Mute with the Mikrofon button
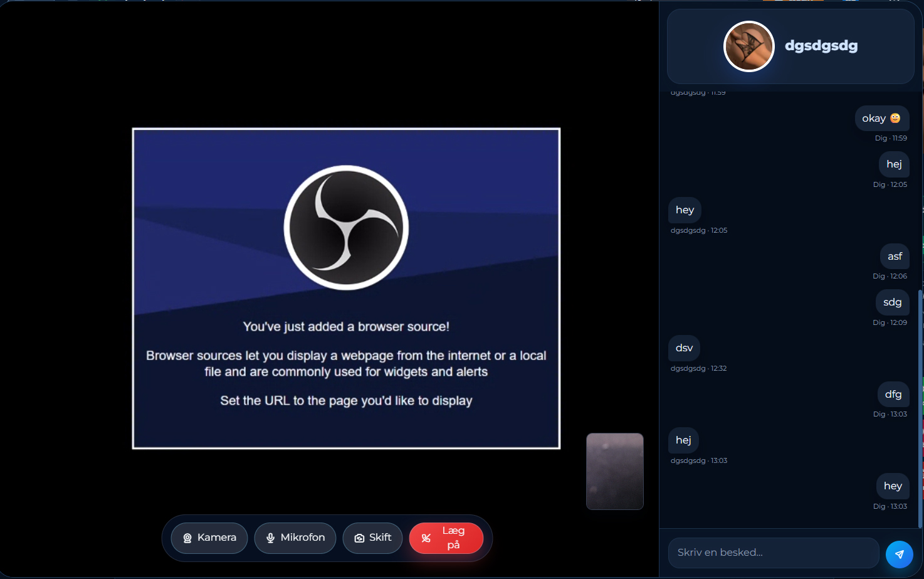 [295, 538]
